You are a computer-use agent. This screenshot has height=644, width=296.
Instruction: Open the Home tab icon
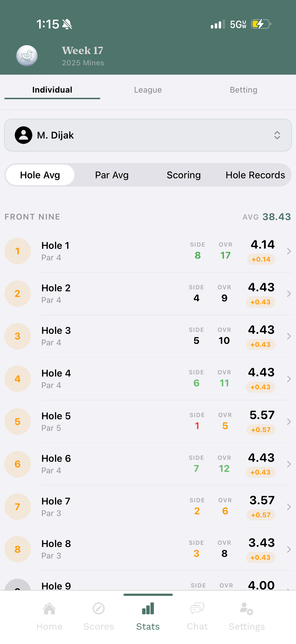pos(50,609)
